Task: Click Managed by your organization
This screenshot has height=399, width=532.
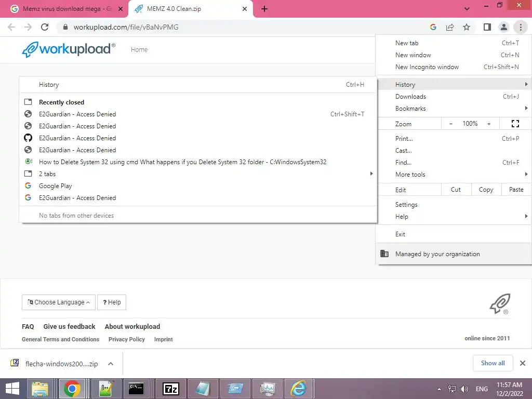Action: (454, 254)
